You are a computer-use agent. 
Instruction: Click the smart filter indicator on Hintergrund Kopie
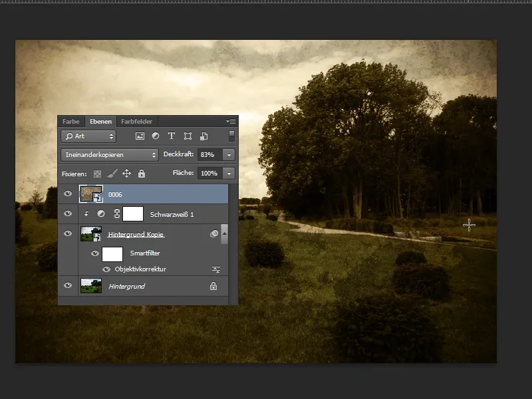point(214,234)
